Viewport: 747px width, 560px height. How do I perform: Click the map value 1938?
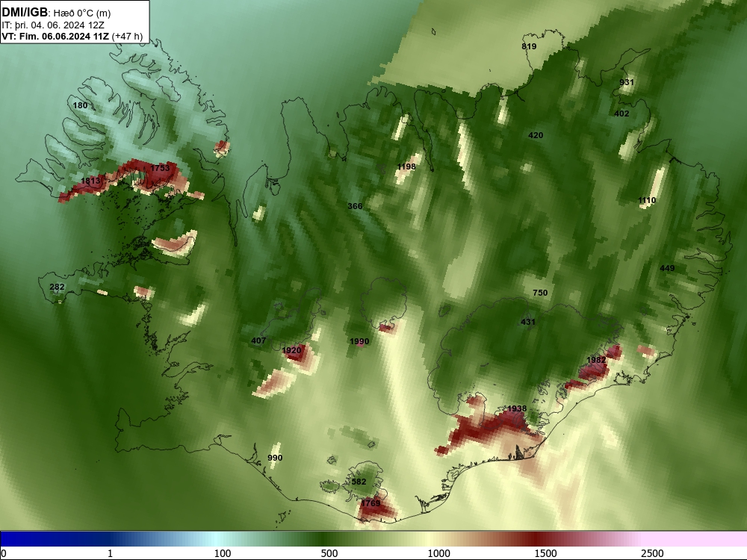[517, 408]
